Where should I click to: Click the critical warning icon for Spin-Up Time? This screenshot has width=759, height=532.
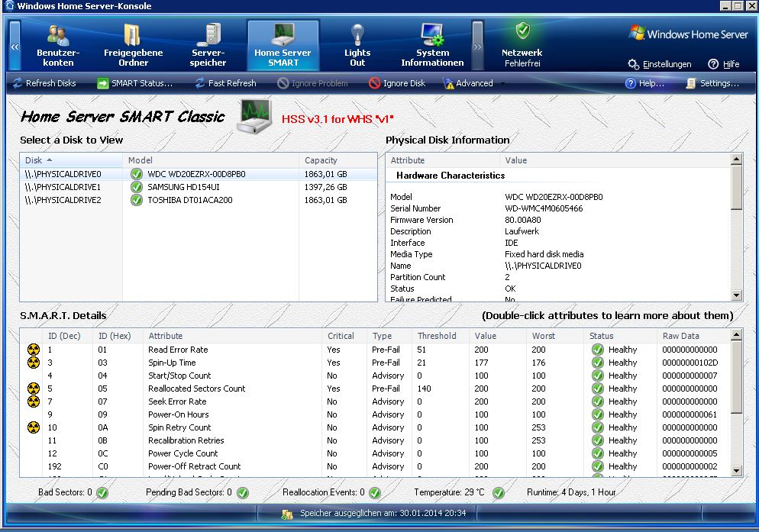click(34, 363)
